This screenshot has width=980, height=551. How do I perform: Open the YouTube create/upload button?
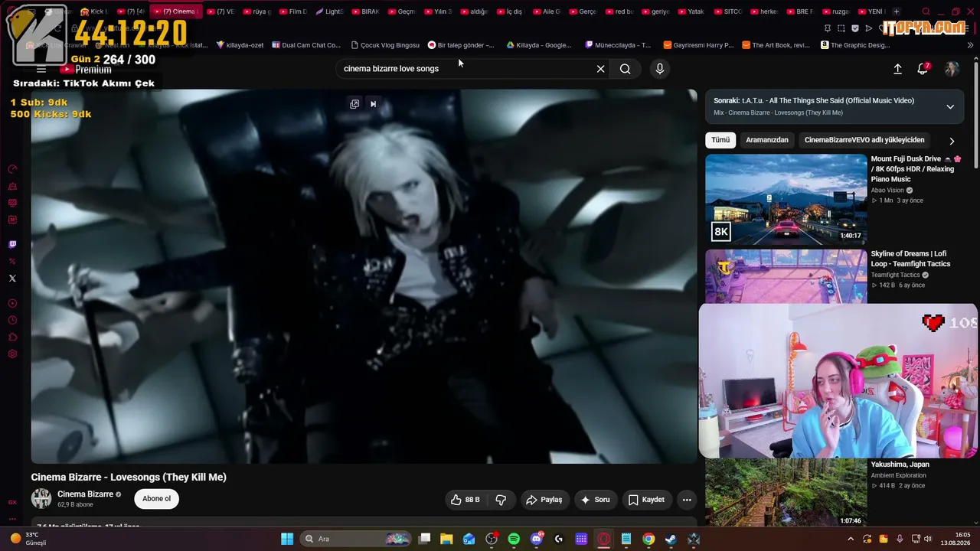coord(897,69)
